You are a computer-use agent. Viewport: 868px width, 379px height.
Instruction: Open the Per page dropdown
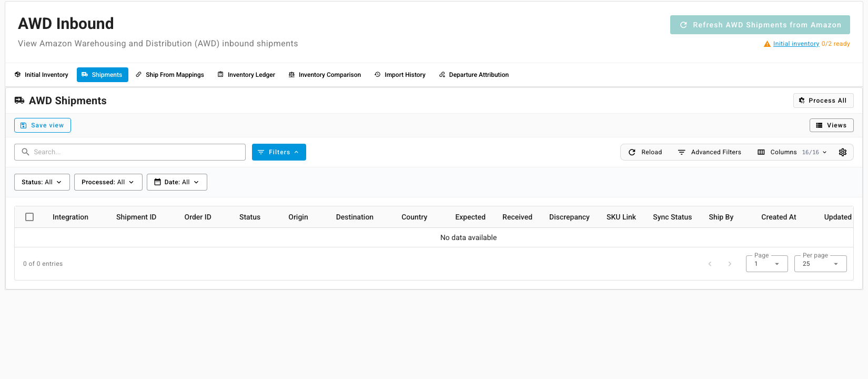click(821, 264)
